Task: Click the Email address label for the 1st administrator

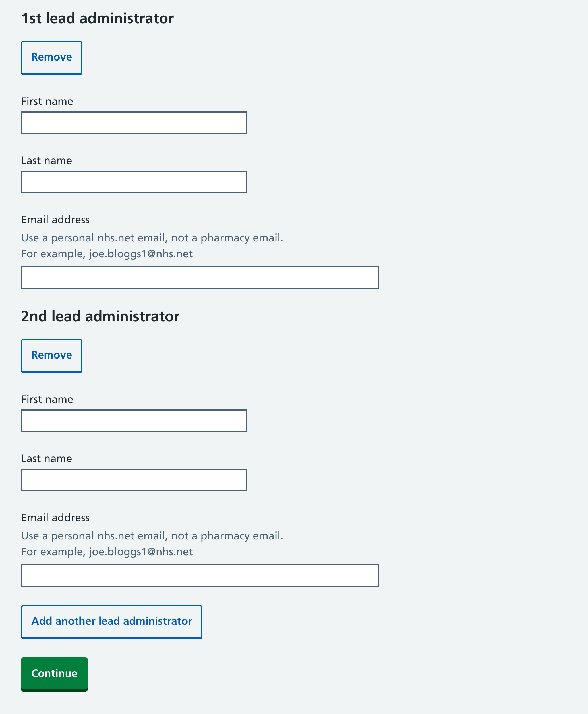Action: [x=55, y=220]
